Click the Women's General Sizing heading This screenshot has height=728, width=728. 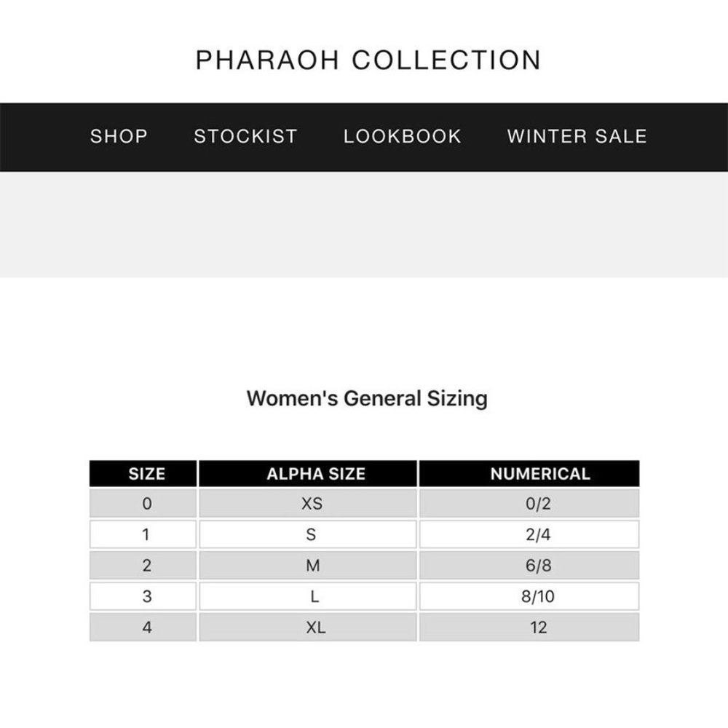[367, 398]
